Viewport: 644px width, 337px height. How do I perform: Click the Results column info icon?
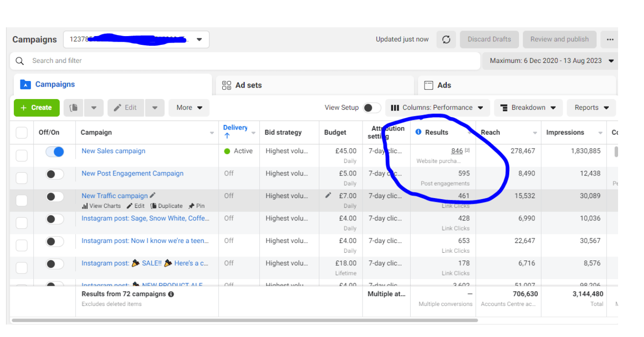(x=419, y=132)
